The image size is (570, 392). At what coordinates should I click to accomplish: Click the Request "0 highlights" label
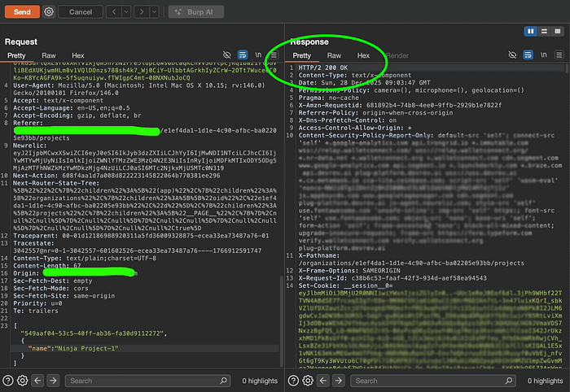260,381
